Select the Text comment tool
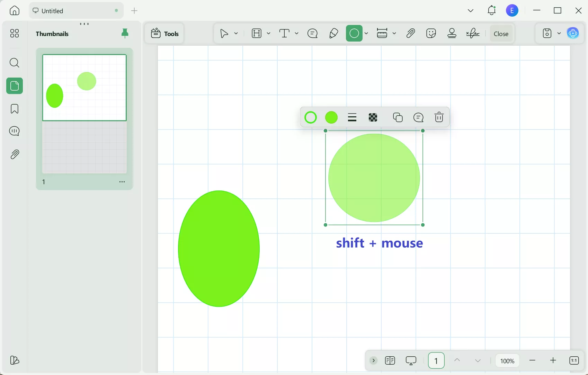 coord(312,33)
